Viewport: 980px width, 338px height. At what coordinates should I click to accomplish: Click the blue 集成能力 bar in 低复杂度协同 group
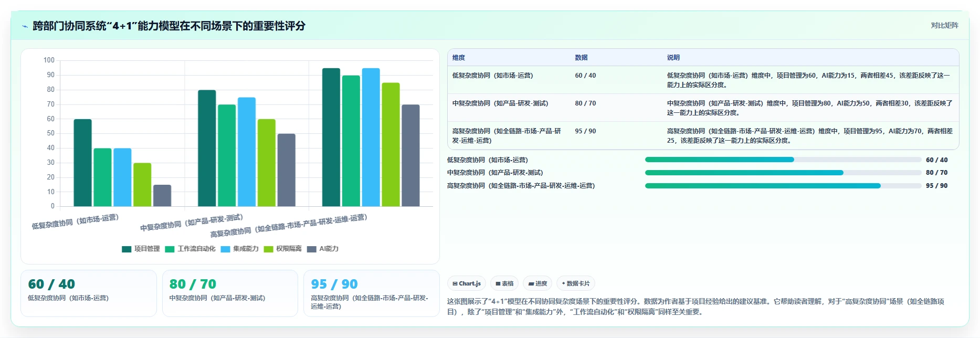click(122, 177)
